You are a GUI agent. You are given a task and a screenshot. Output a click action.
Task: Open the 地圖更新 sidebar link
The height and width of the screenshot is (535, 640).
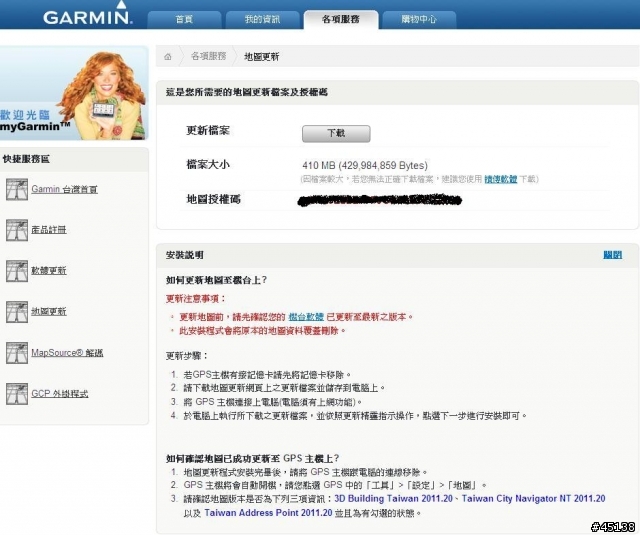click(49, 311)
